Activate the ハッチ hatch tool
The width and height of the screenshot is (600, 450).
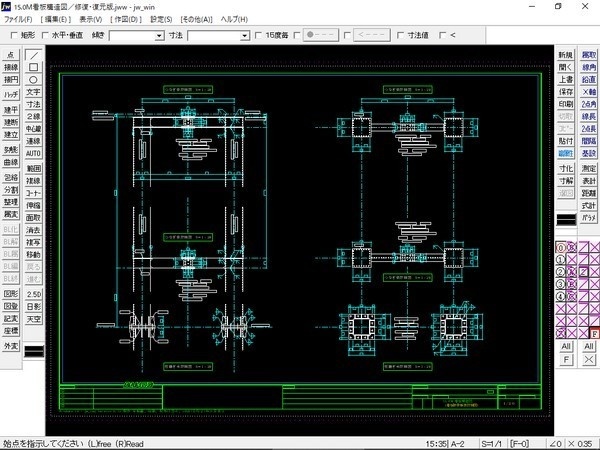[11, 95]
